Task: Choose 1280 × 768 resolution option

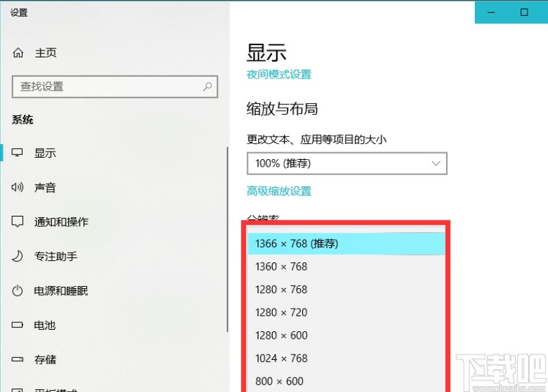Action: [x=346, y=290]
